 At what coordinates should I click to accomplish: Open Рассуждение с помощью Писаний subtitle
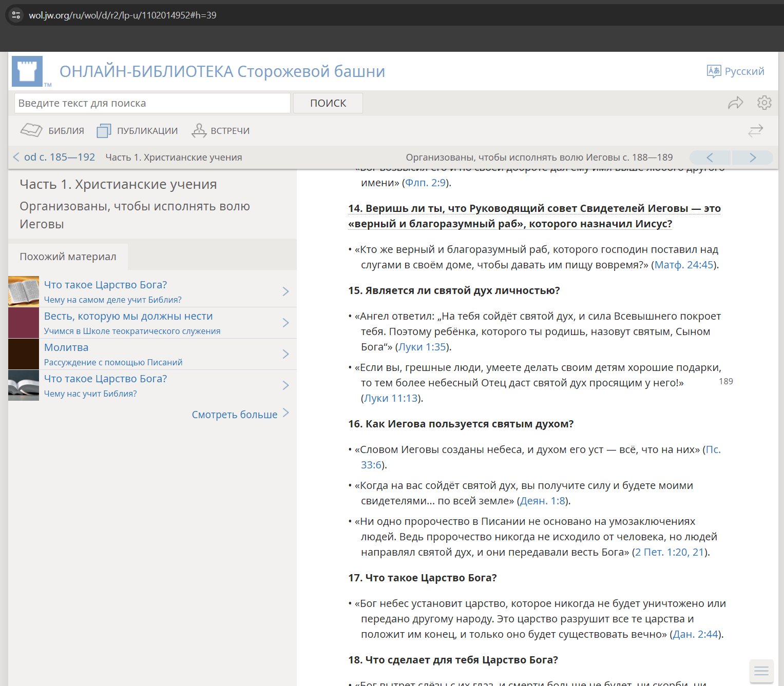tap(113, 363)
